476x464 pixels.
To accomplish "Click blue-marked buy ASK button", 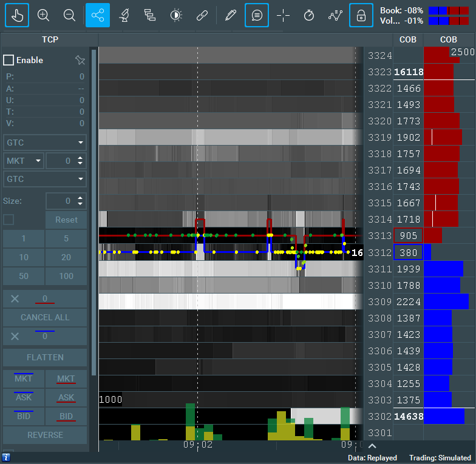I will tap(24, 397).
